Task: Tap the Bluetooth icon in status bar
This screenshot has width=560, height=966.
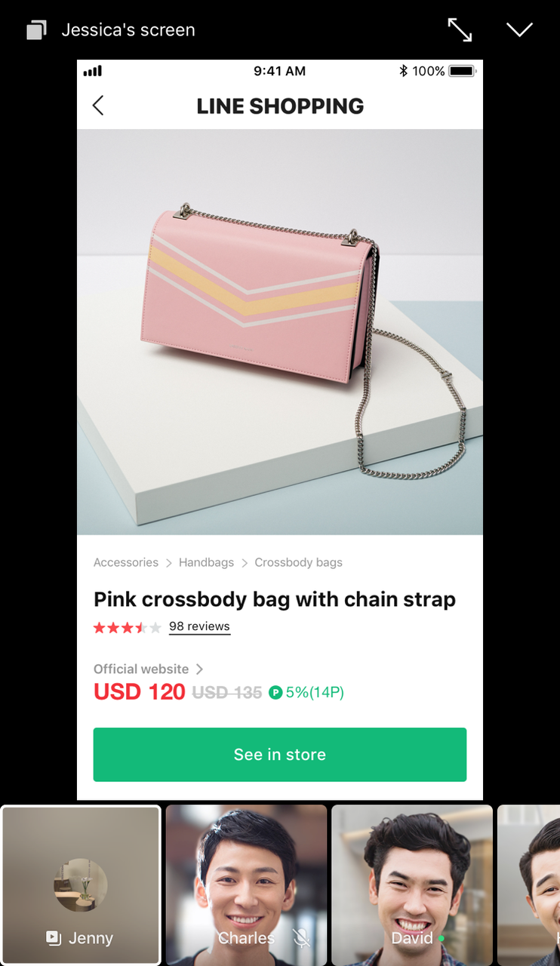Action: pos(403,71)
